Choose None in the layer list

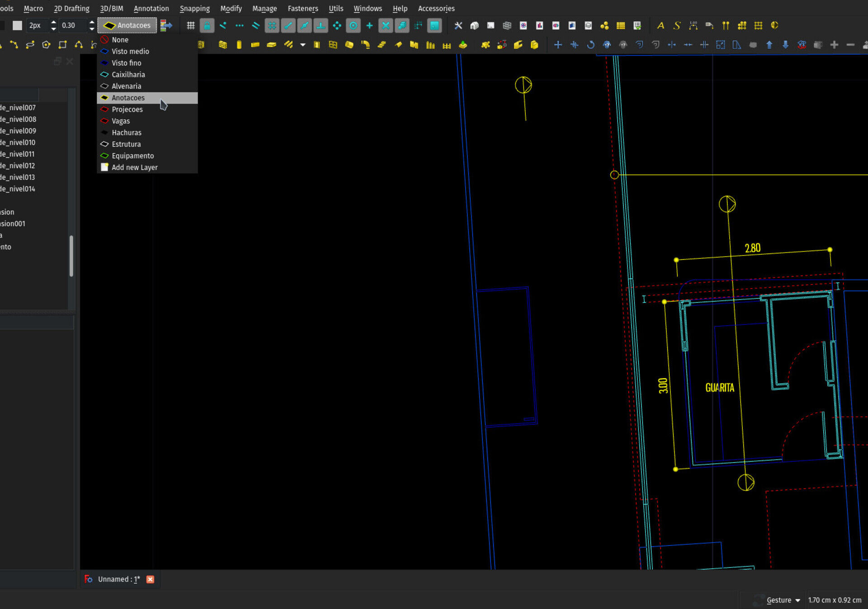coord(147,40)
